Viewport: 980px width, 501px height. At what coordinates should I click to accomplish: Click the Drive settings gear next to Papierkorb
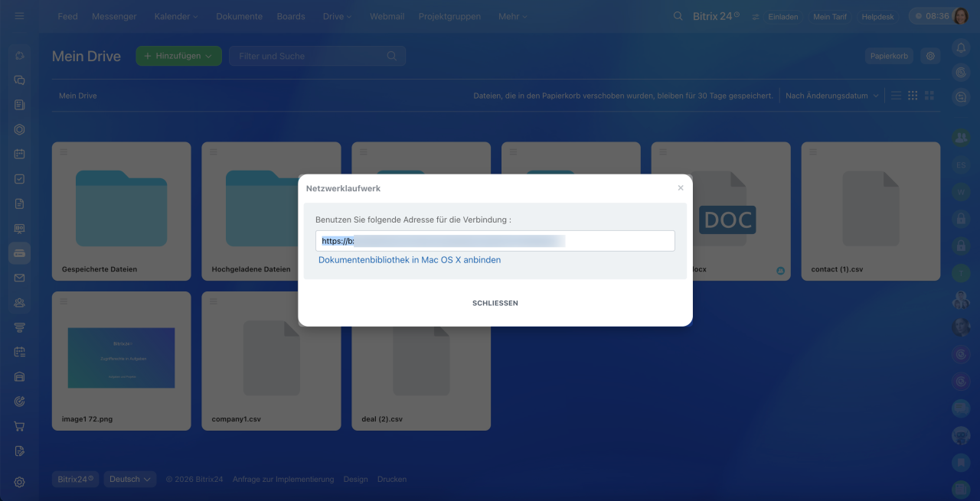coord(930,56)
